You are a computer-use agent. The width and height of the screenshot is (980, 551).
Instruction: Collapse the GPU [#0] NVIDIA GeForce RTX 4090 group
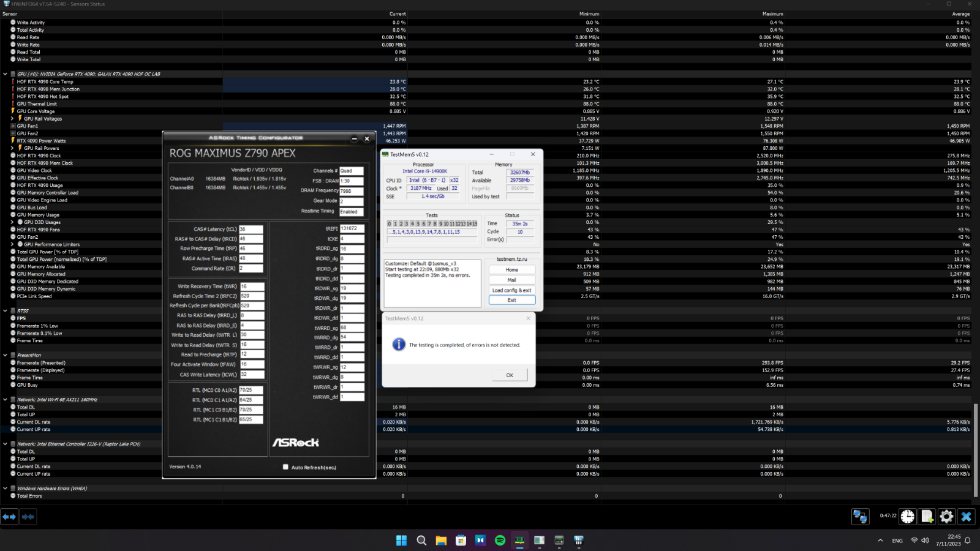(x=5, y=74)
